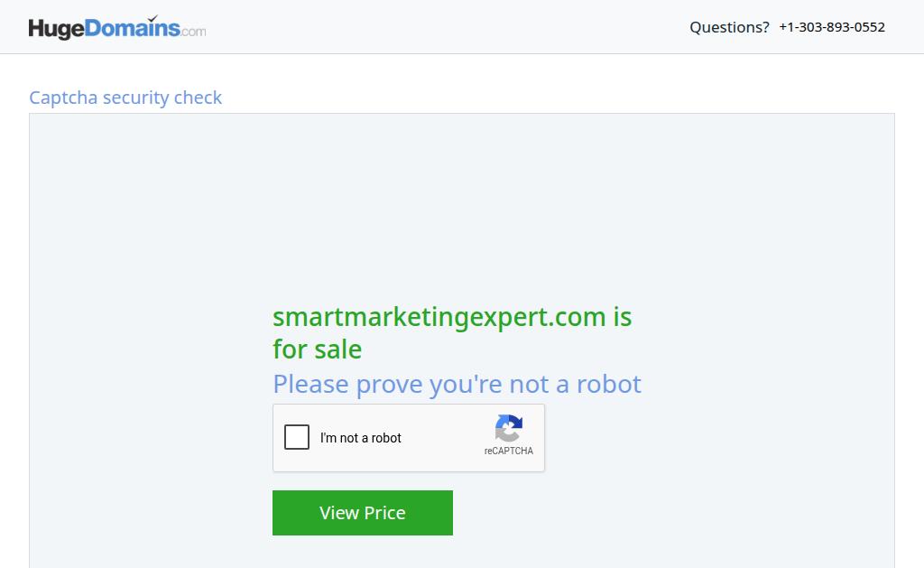
Task: Click the "Questions?" text in header
Action: [729, 27]
